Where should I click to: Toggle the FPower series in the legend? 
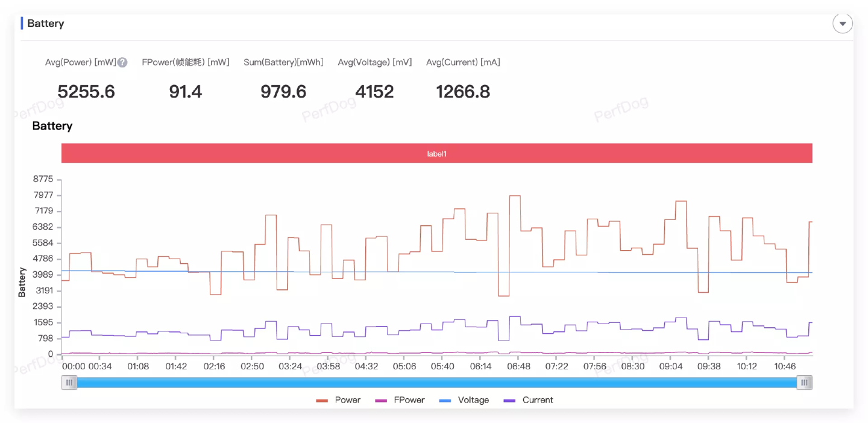coord(400,400)
